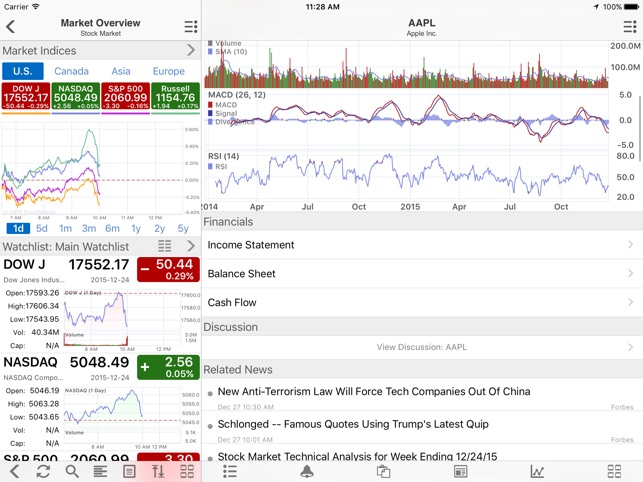Toggle NASDAQ green change badge +2.56
643x482 pixels.
pos(169,367)
